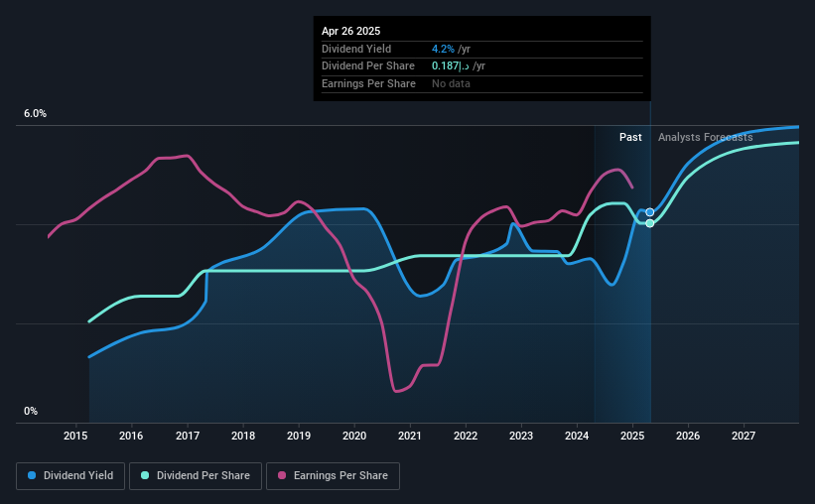Click the pink Earnings Per Share legend dot
Viewport: 815px width, 504px height.
(282, 475)
